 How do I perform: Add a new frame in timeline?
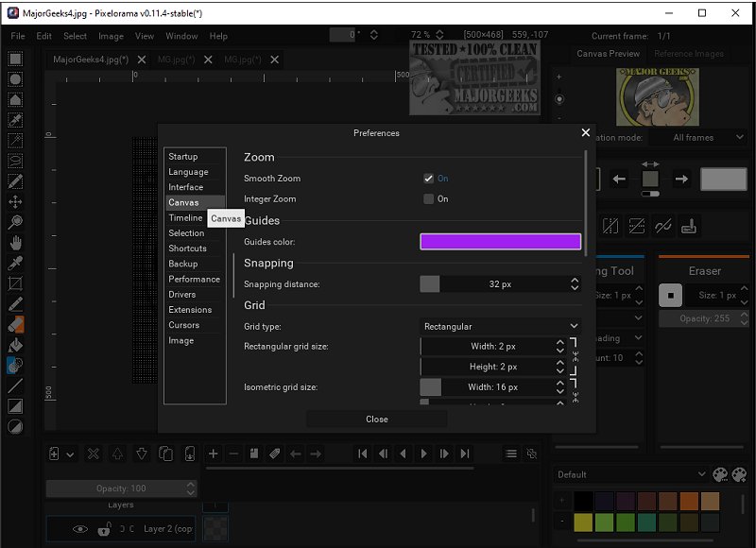click(x=214, y=454)
